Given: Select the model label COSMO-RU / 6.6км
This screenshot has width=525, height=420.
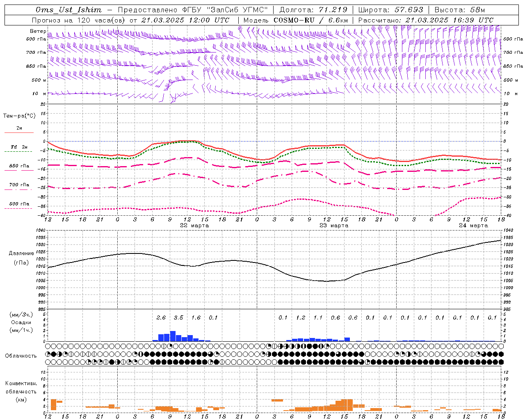Looking at the screenshot, I should (x=311, y=20).
